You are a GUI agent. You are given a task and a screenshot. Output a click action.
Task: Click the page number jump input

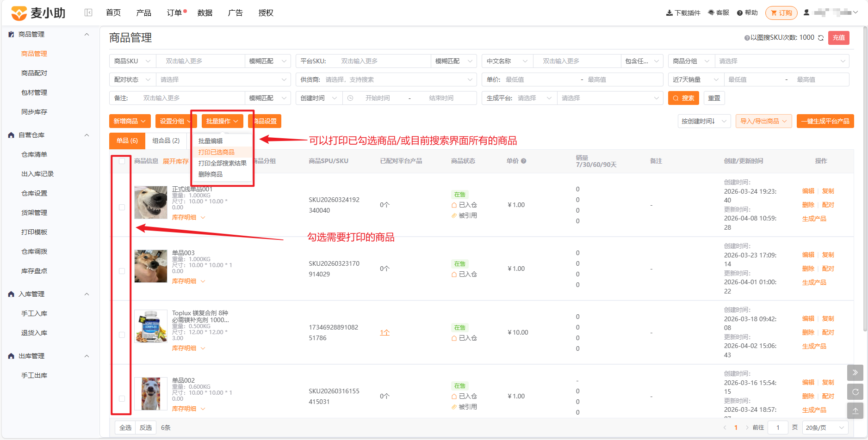point(778,428)
